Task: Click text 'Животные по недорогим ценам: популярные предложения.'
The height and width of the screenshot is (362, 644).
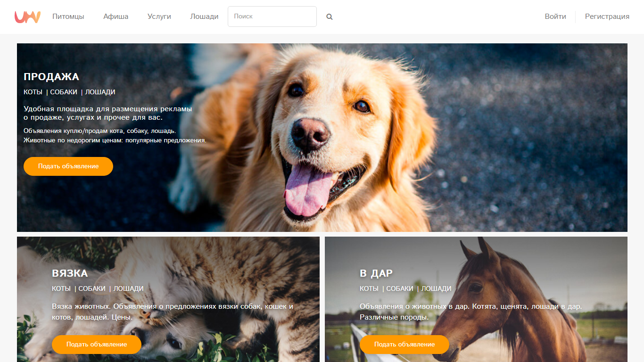Action: pyautogui.click(x=115, y=140)
